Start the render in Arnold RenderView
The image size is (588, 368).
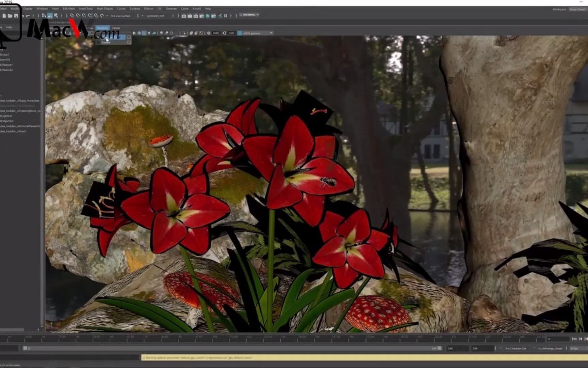[134, 33]
